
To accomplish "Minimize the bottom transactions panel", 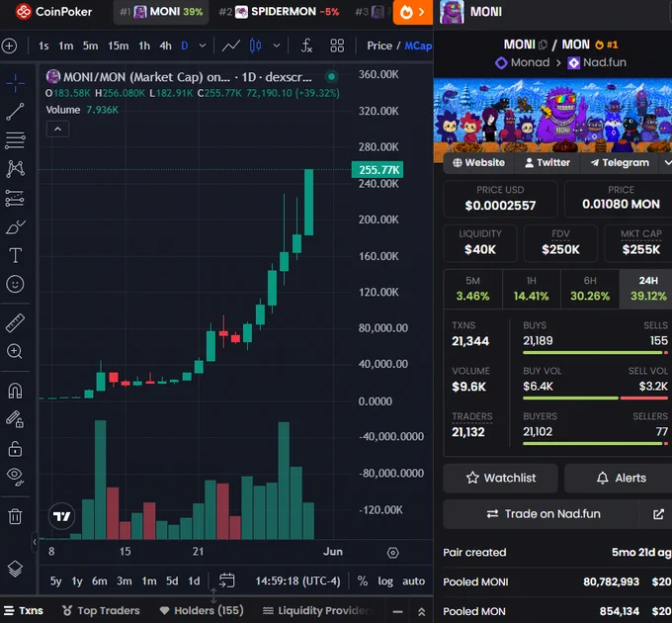I will click(x=397, y=611).
